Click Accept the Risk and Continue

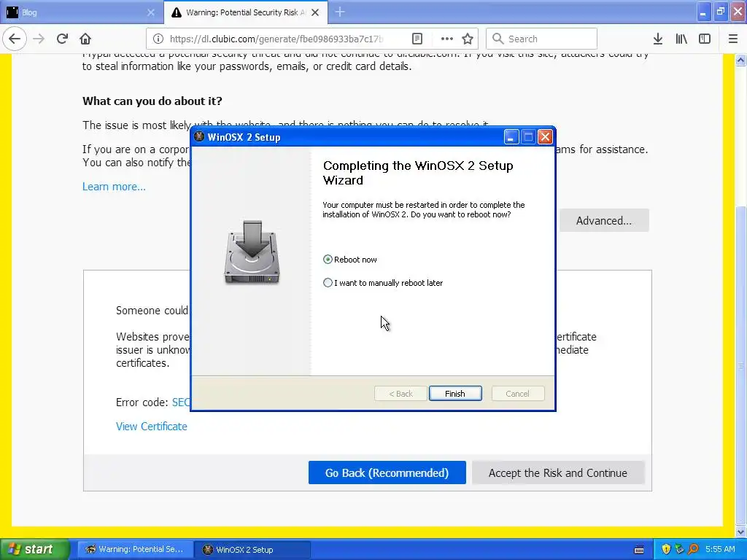[558, 472]
